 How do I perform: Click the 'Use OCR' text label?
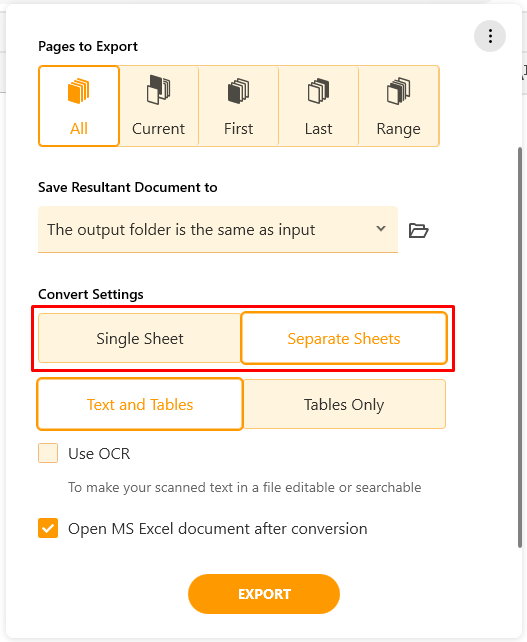point(99,454)
